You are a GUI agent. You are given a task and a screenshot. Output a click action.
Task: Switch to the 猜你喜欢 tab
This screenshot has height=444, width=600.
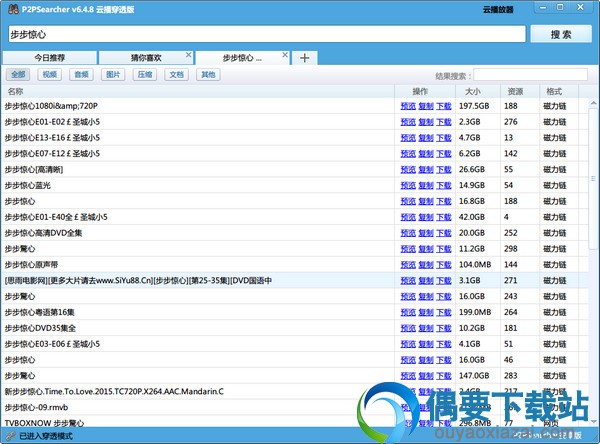[146, 58]
